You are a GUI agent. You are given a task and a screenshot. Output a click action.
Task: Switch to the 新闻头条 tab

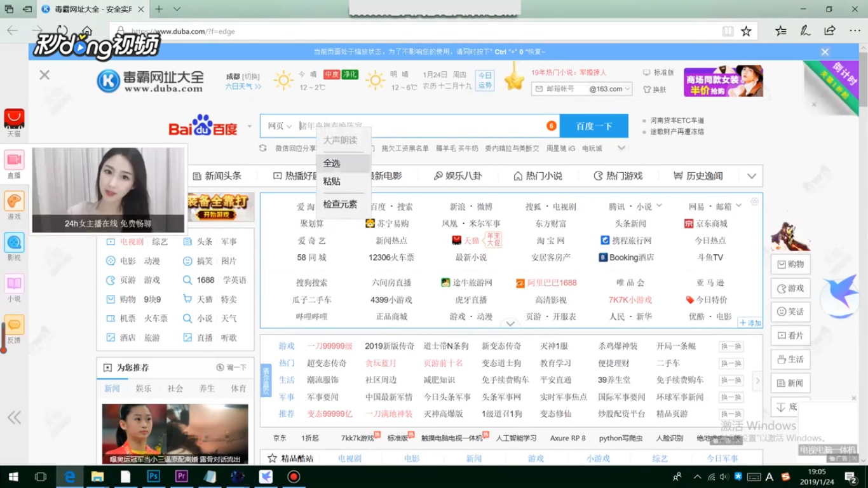217,176
